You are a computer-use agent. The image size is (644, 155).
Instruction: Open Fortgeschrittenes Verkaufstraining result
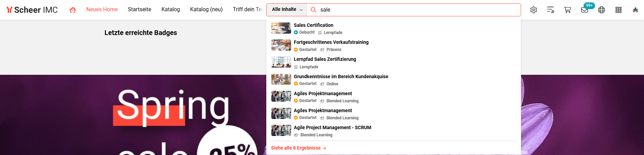tap(393, 46)
